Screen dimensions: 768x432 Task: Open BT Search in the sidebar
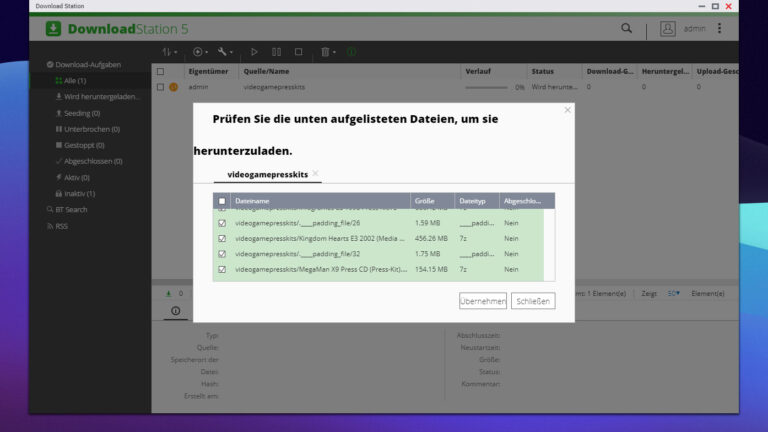pyautogui.click(x=67, y=210)
